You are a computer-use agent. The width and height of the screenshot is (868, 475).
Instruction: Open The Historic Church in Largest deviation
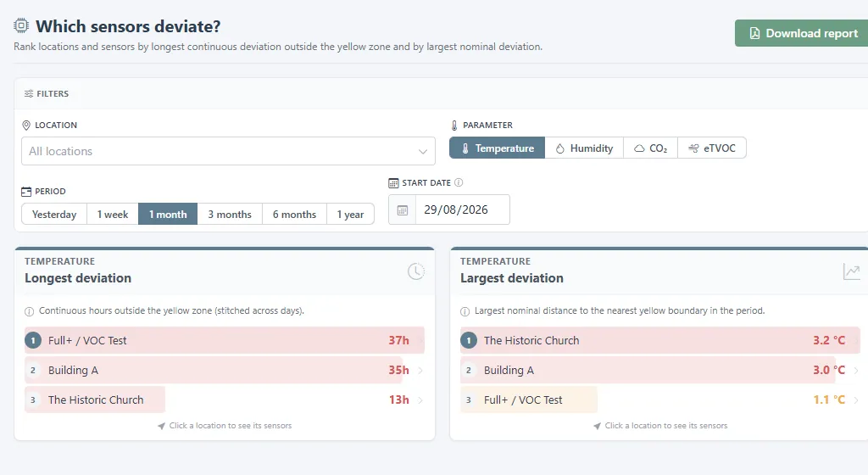[x=659, y=340]
